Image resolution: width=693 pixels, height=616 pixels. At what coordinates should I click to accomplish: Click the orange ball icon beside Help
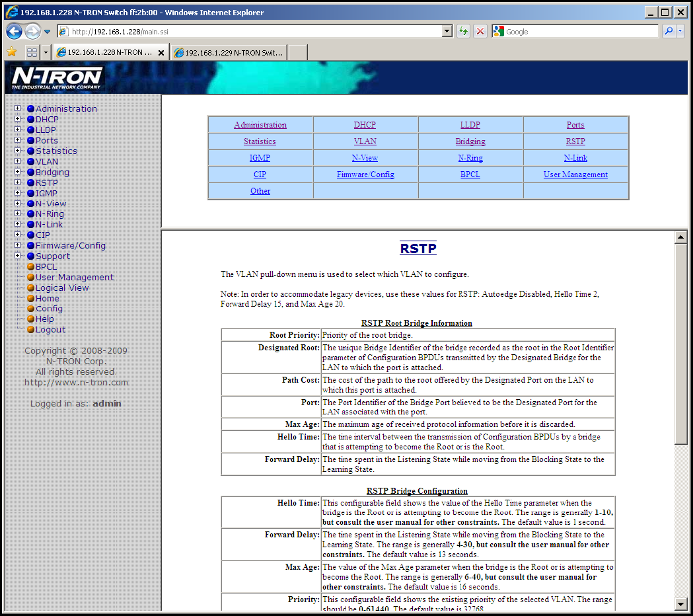pos(30,319)
